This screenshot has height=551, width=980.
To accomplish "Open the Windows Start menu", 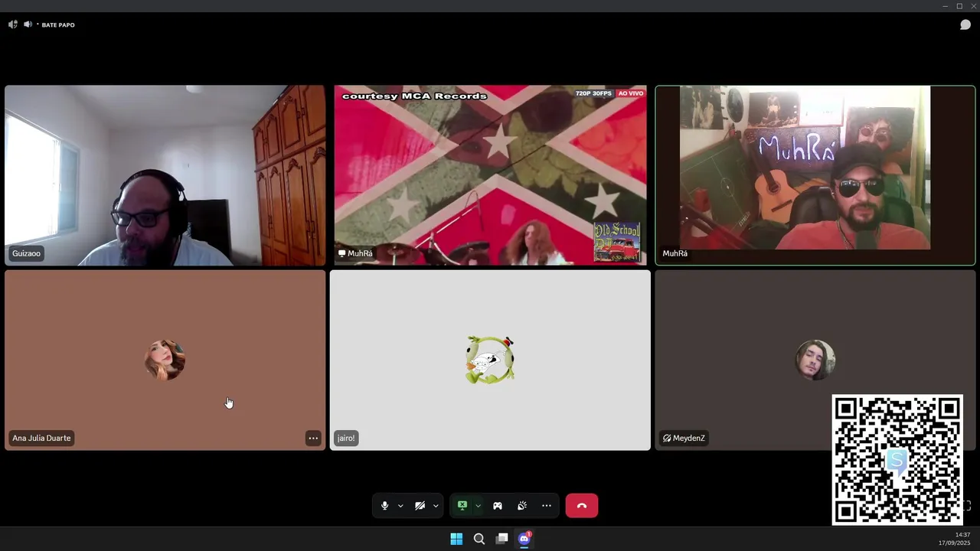I will (456, 539).
